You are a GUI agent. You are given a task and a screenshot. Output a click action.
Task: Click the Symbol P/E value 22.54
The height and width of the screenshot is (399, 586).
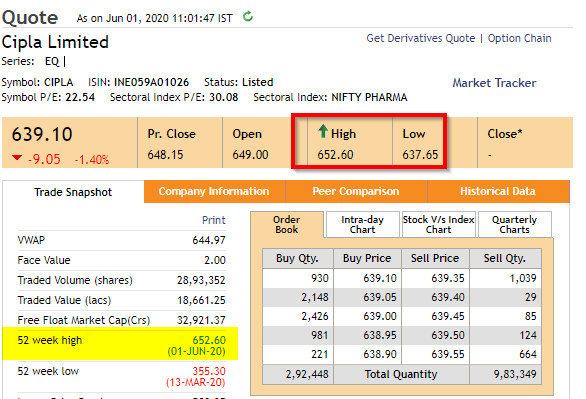(x=80, y=97)
